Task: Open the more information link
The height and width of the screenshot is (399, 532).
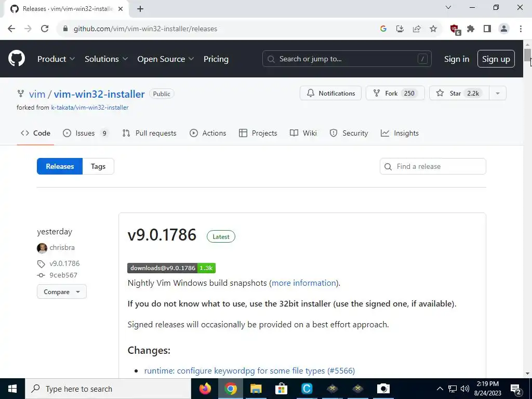Action: [303, 283]
